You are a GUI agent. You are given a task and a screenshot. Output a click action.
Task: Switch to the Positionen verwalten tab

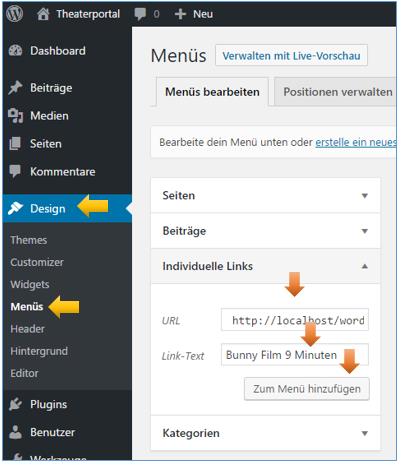335,92
